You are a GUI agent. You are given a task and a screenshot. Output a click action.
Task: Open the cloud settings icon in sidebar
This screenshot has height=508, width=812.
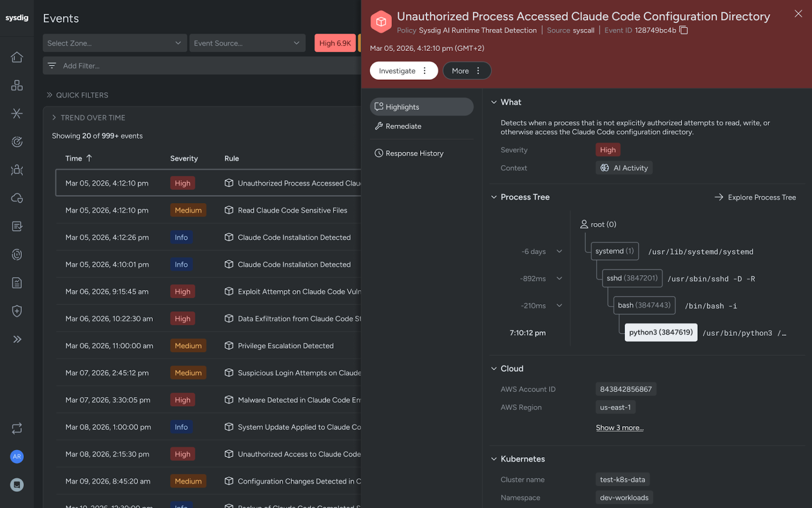coord(17,198)
